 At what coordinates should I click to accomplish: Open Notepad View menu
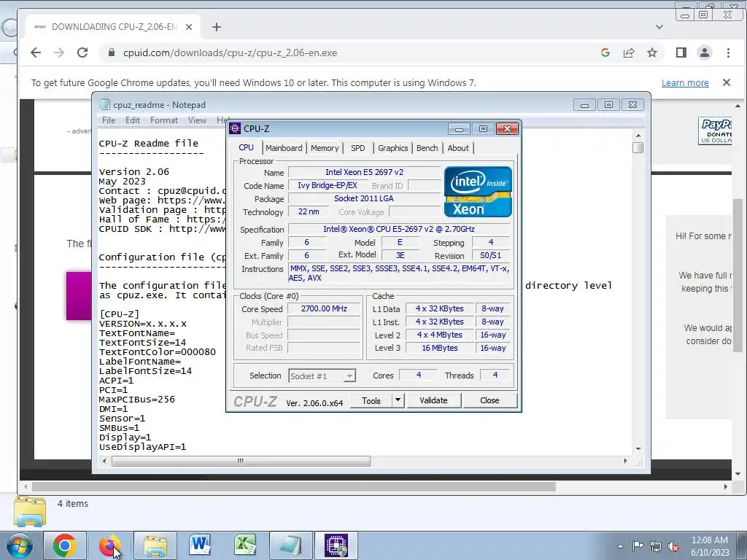[197, 120]
